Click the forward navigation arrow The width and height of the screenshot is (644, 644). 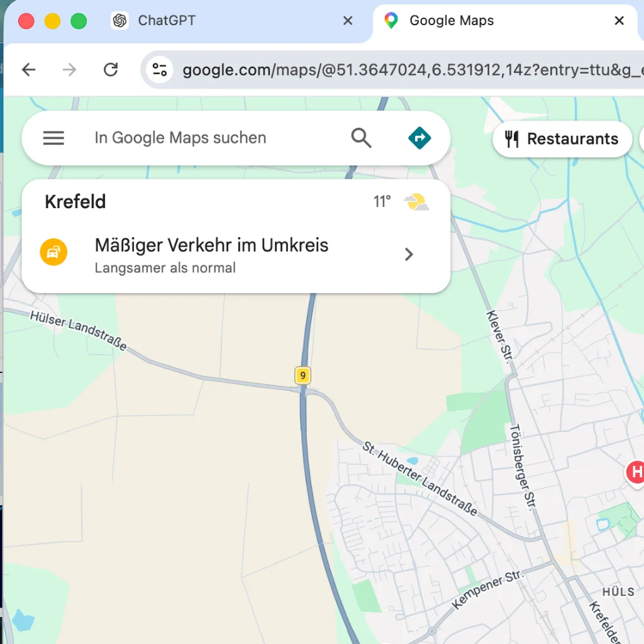(x=69, y=70)
